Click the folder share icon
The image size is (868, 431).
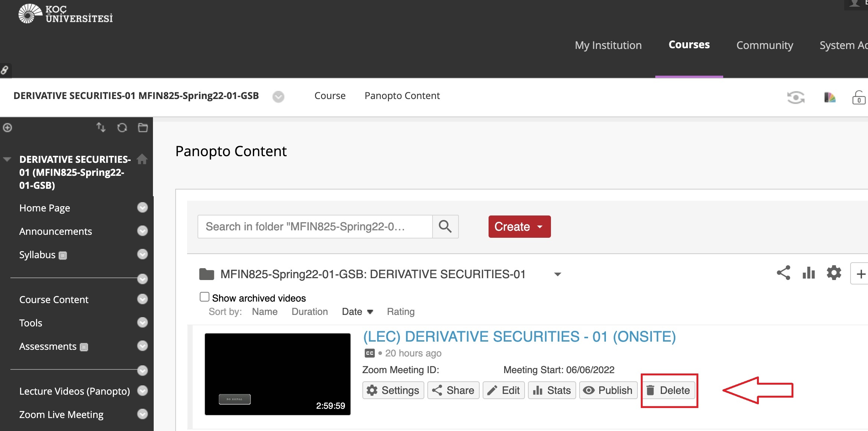click(783, 273)
